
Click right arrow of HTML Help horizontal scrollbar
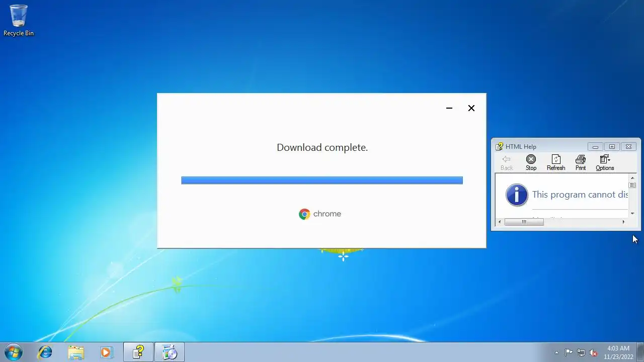623,222
